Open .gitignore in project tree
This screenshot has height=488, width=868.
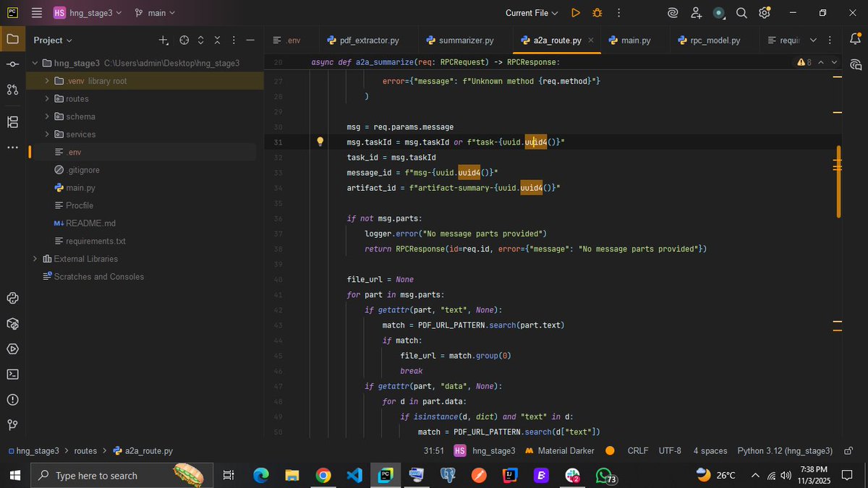77,170
